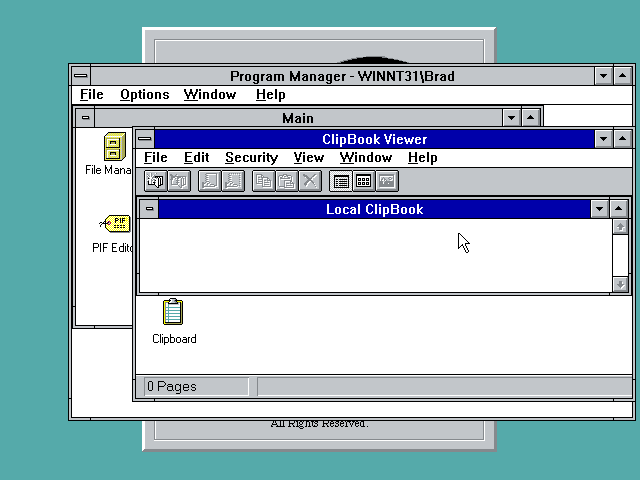Maximize the Local ClipBook window
The width and height of the screenshot is (640, 480).
(x=618, y=209)
